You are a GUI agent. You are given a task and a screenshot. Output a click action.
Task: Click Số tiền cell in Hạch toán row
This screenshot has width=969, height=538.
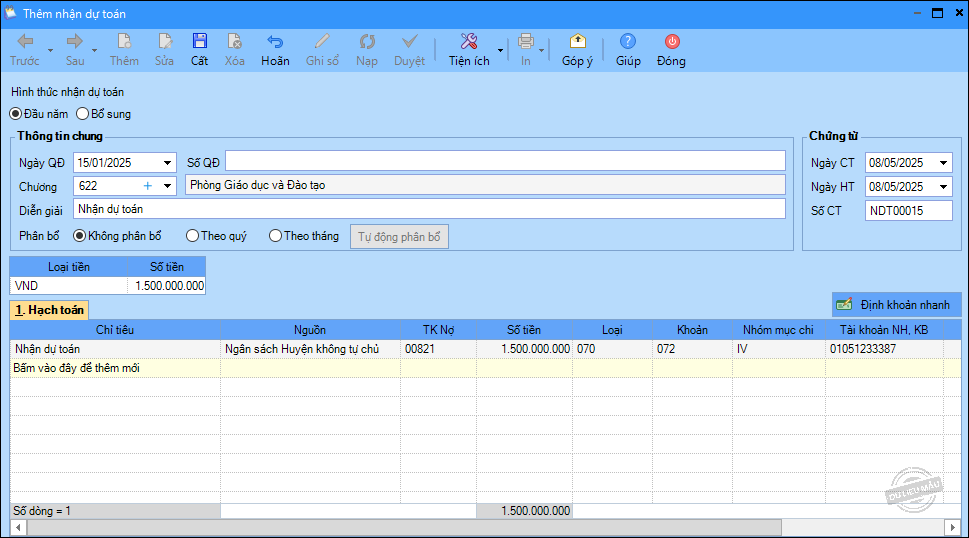tap(524, 349)
